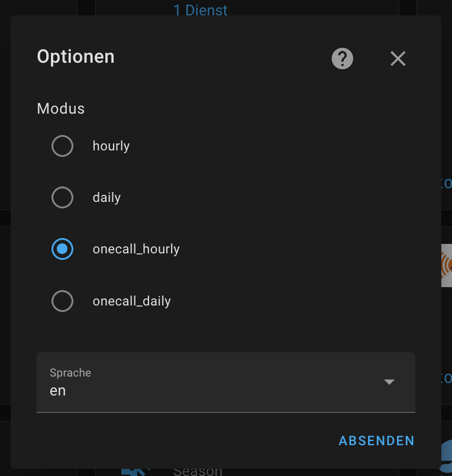Select the daily mode
452x476 pixels.
coord(62,197)
